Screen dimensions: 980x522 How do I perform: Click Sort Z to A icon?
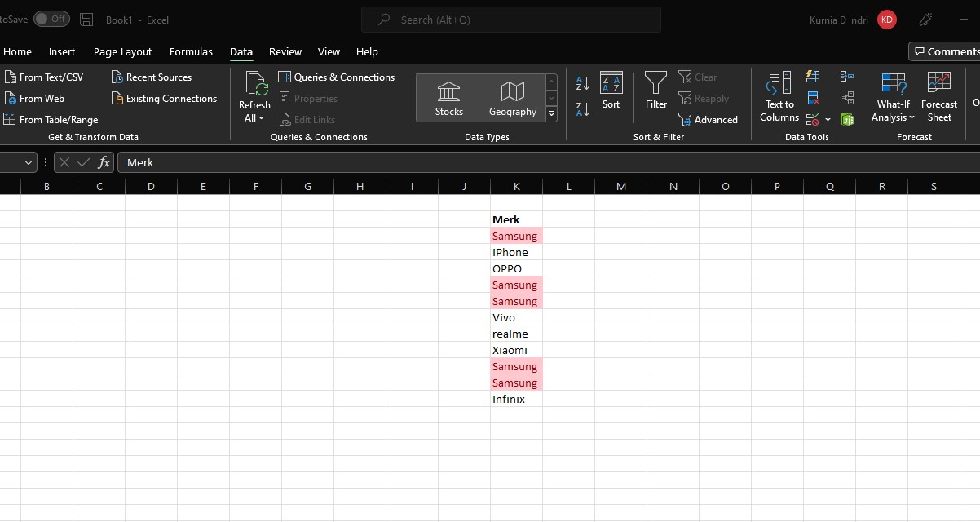point(583,109)
